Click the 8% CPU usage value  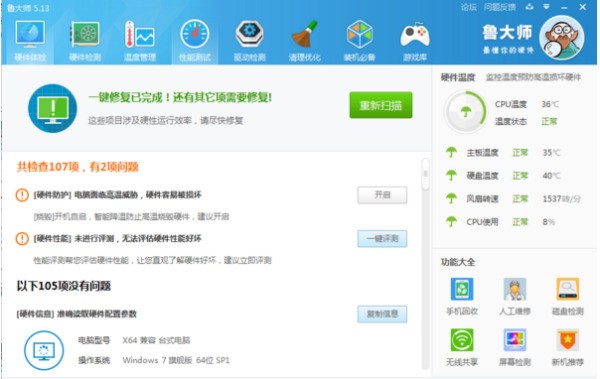click(548, 222)
